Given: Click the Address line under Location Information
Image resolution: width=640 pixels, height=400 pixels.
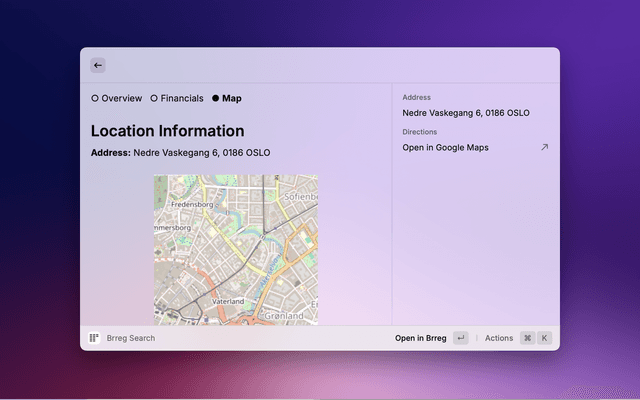Looking at the screenshot, I should (x=180, y=153).
